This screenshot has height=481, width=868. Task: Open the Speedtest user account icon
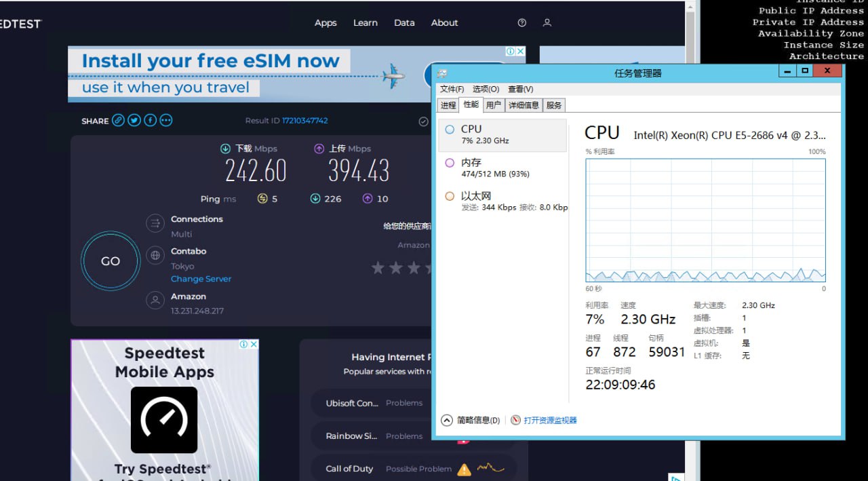click(547, 22)
